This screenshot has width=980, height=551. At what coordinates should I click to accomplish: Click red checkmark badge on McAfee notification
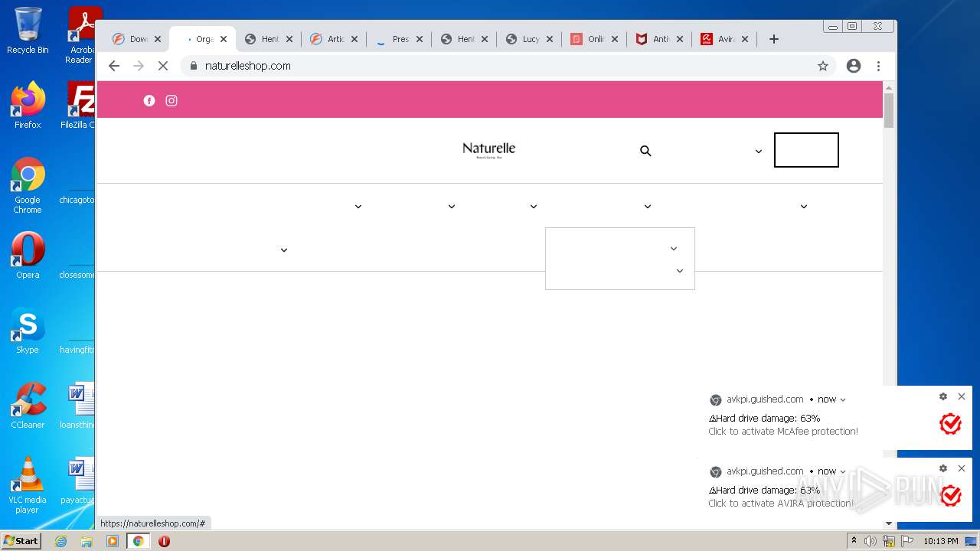[950, 424]
